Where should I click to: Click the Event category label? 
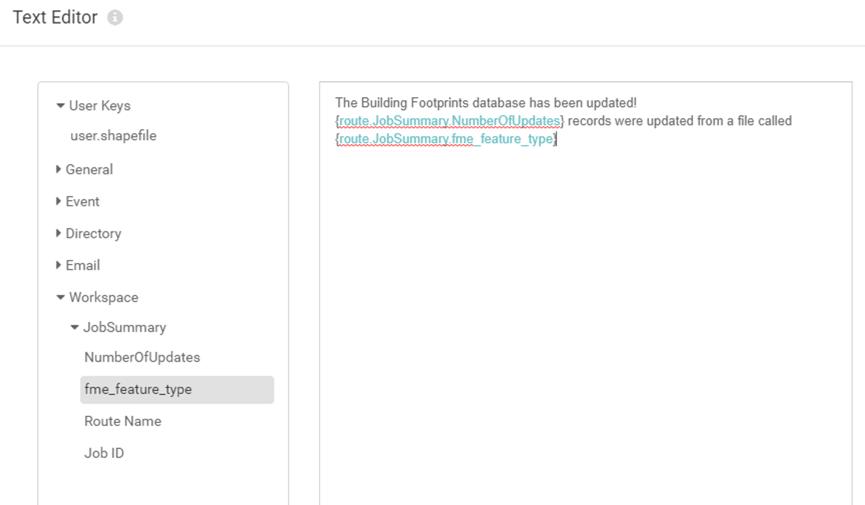[83, 201]
